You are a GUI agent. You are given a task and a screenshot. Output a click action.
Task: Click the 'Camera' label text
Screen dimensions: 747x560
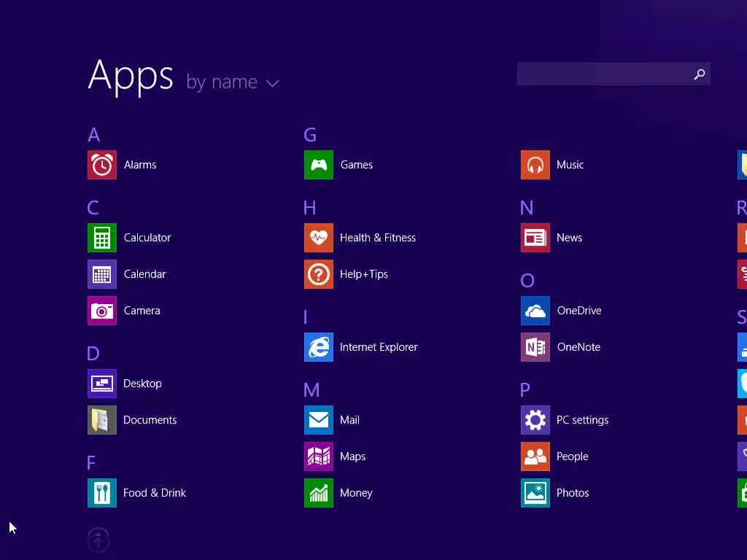tap(142, 311)
